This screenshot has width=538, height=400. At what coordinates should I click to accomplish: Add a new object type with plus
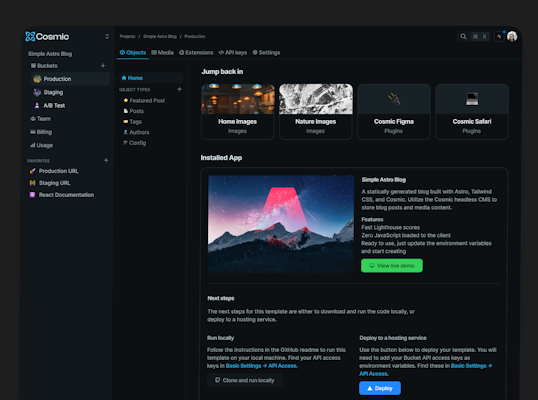[179, 89]
